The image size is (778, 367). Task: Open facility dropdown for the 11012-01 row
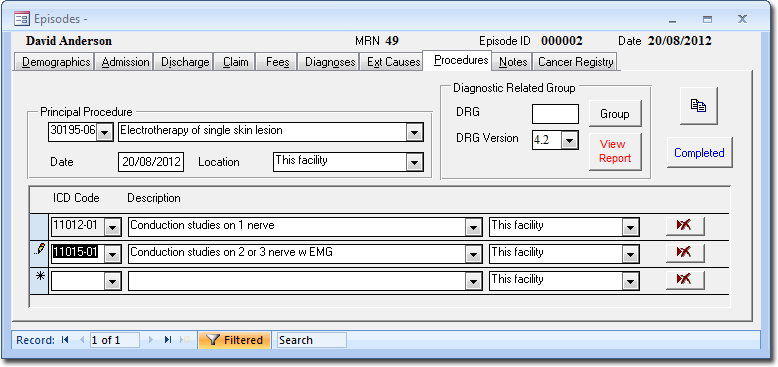(630, 227)
